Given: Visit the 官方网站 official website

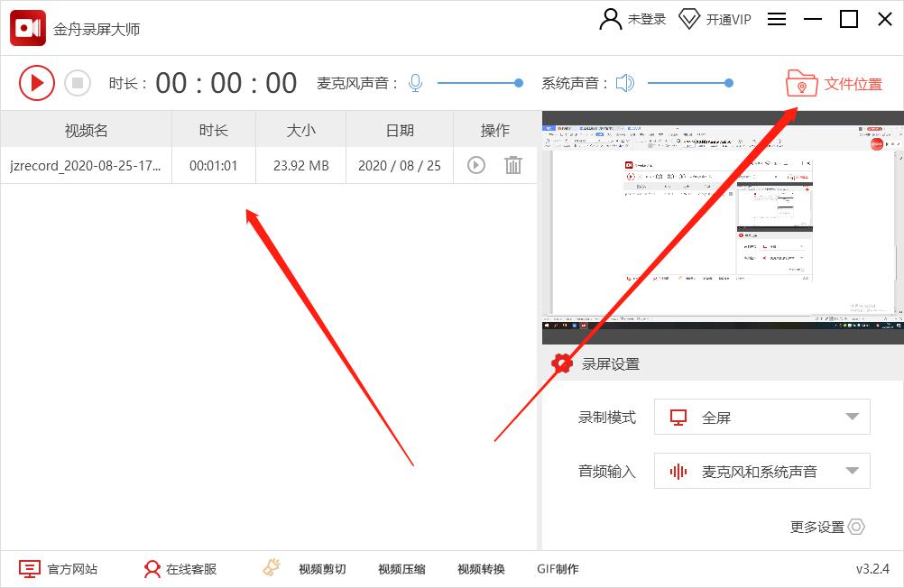Looking at the screenshot, I should click(x=59, y=569).
